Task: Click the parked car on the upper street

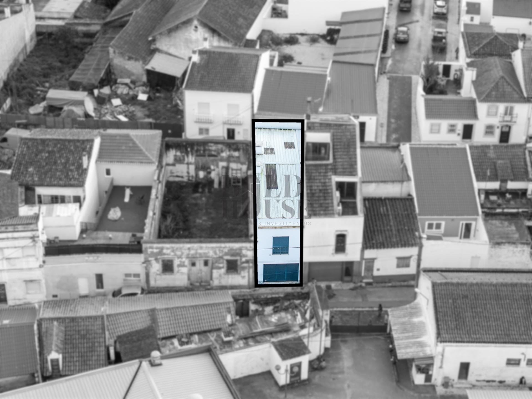Action: tap(402, 34)
